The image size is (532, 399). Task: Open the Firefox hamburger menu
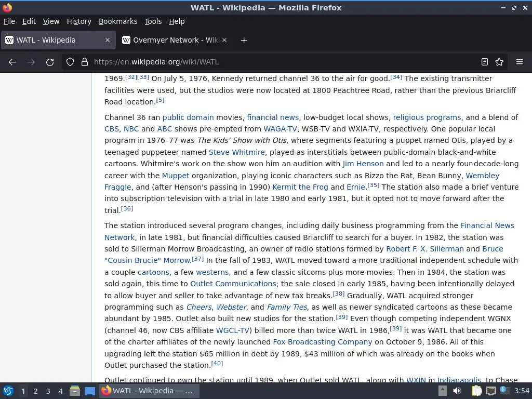tap(520, 62)
